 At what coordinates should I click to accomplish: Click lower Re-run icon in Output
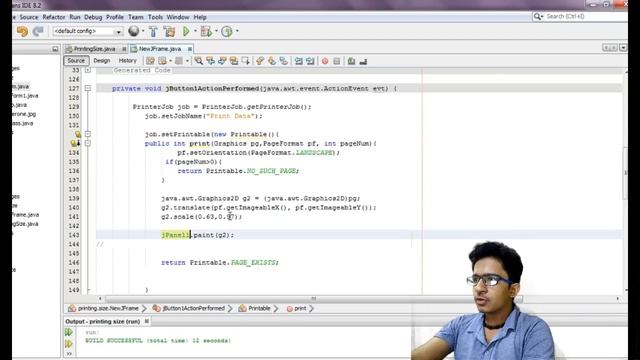click(x=69, y=344)
